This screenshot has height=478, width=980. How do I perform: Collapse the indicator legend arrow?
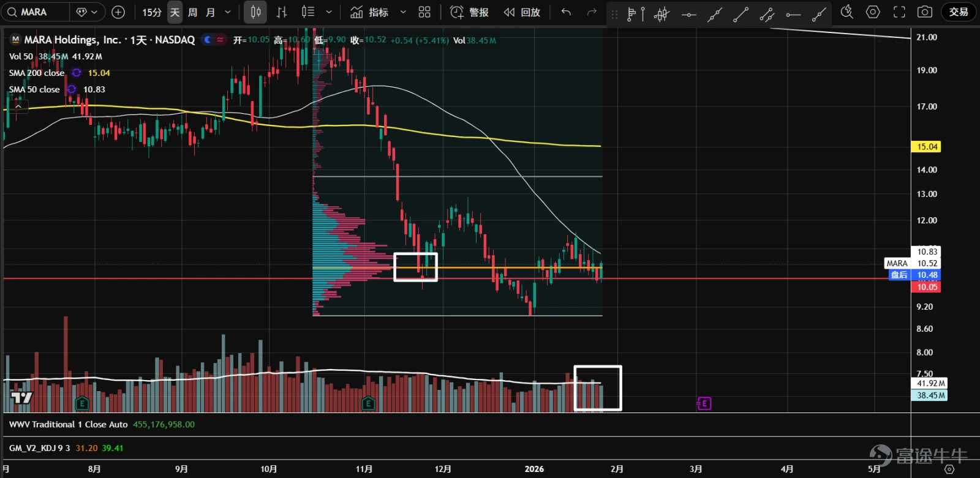(x=18, y=106)
